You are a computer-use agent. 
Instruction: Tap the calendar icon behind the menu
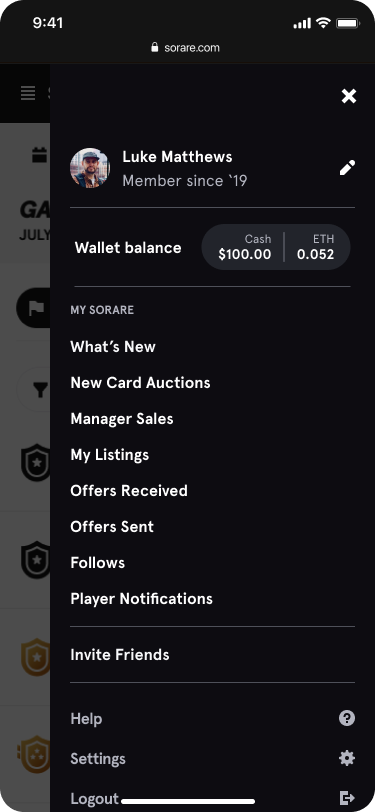[40, 155]
